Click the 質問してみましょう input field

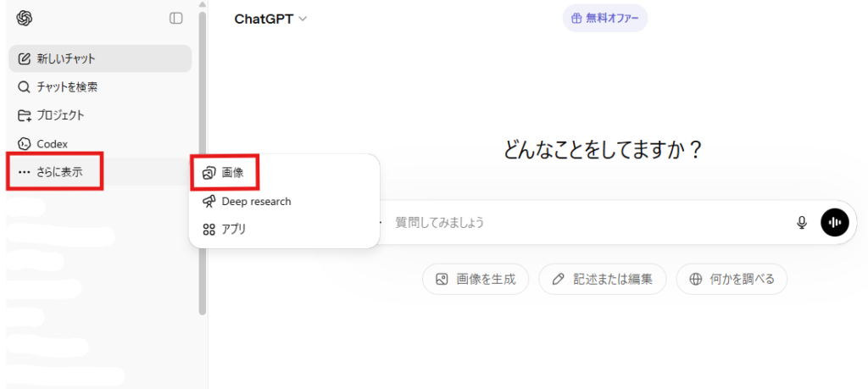[x=585, y=222]
